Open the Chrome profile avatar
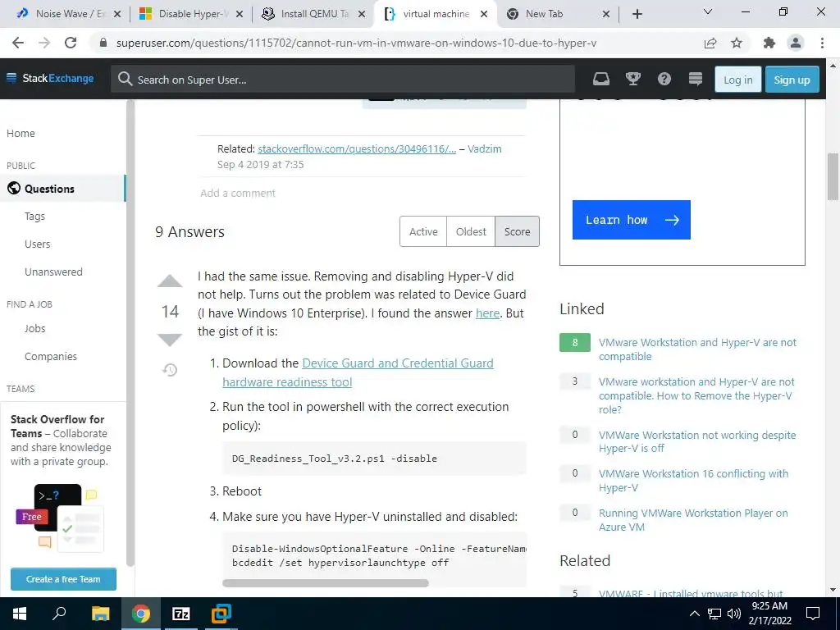840x630 pixels. coord(796,43)
